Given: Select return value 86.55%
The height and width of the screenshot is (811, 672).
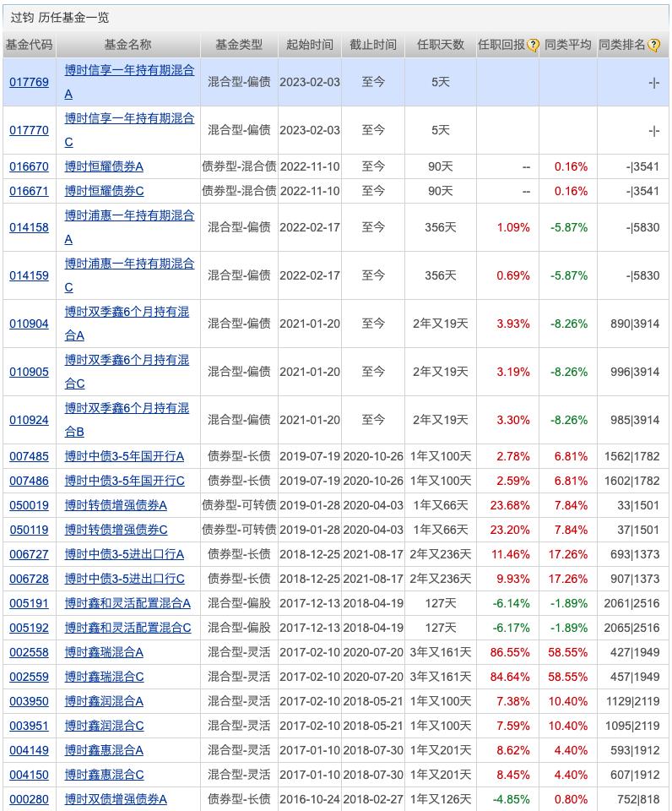Looking at the screenshot, I should click(510, 652).
